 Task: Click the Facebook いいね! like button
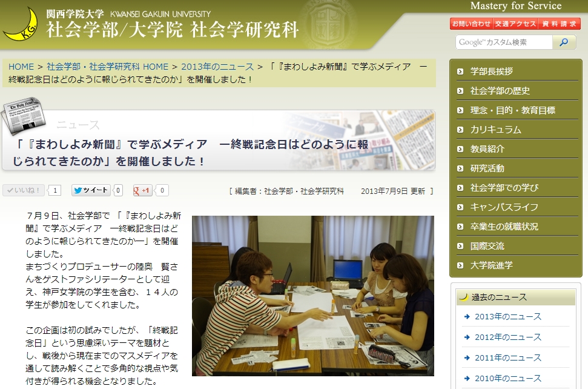coord(24,190)
